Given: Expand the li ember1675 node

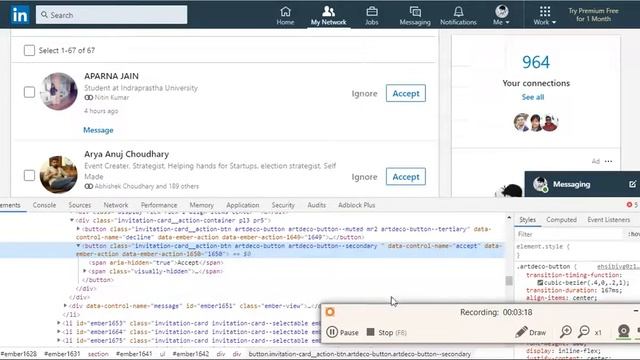Looking at the screenshot, I should coord(59,340).
